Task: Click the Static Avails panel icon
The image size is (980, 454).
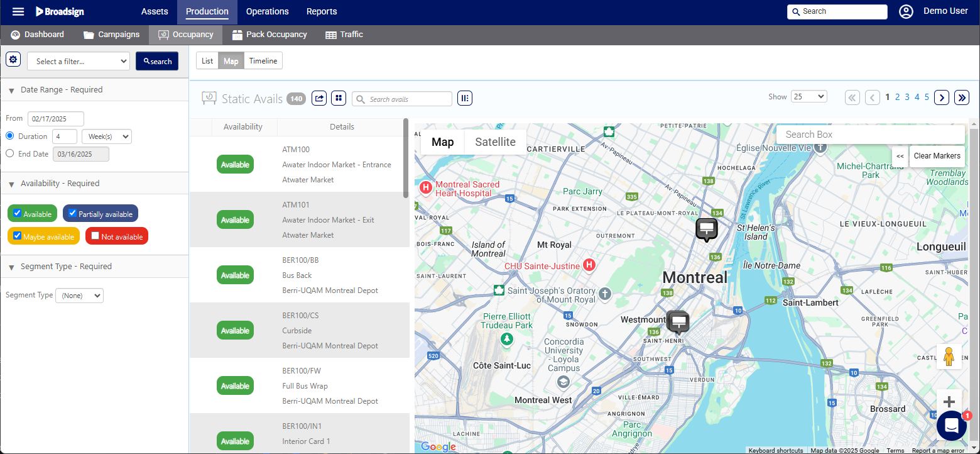Action: pos(209,98)
